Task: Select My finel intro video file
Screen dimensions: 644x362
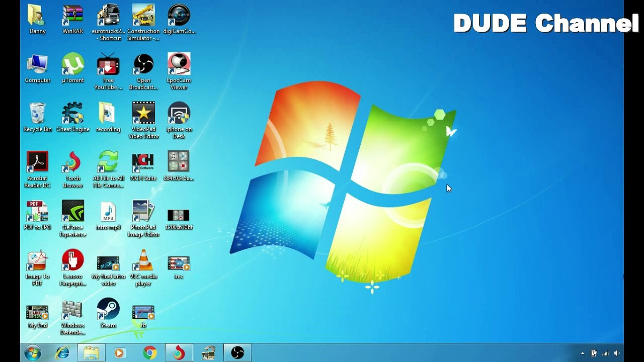Action: [x=108, y=270]
